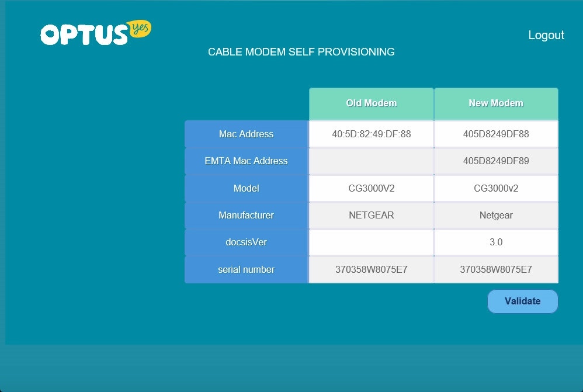
Task: Click the Manufacturer row label
Action: point(246,216)
